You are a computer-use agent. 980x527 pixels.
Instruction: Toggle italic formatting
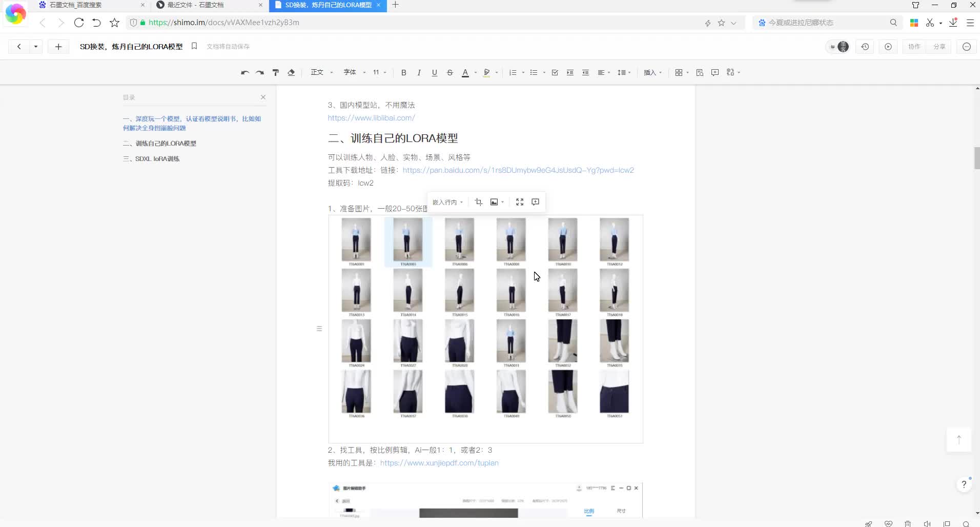[419, 72]
